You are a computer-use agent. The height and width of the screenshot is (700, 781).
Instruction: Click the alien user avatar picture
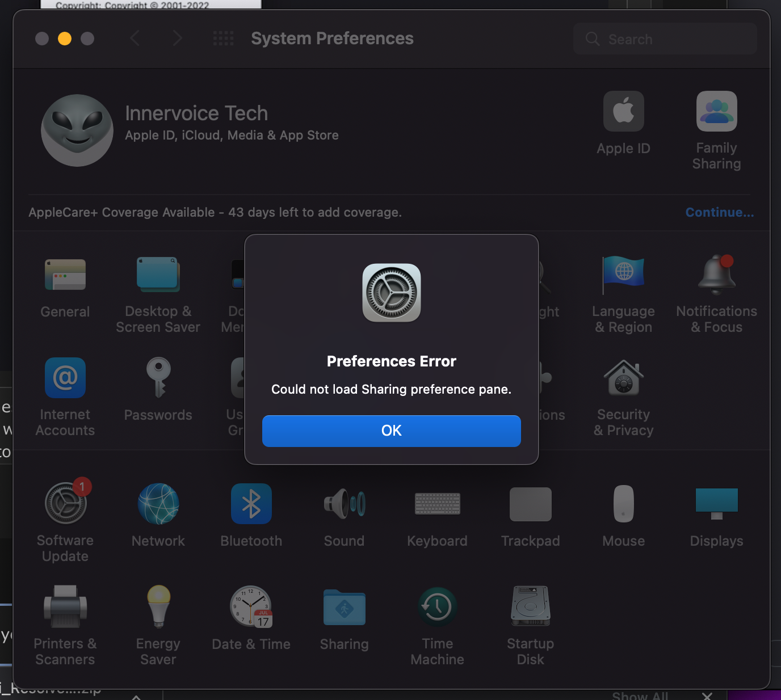[77, 130]
